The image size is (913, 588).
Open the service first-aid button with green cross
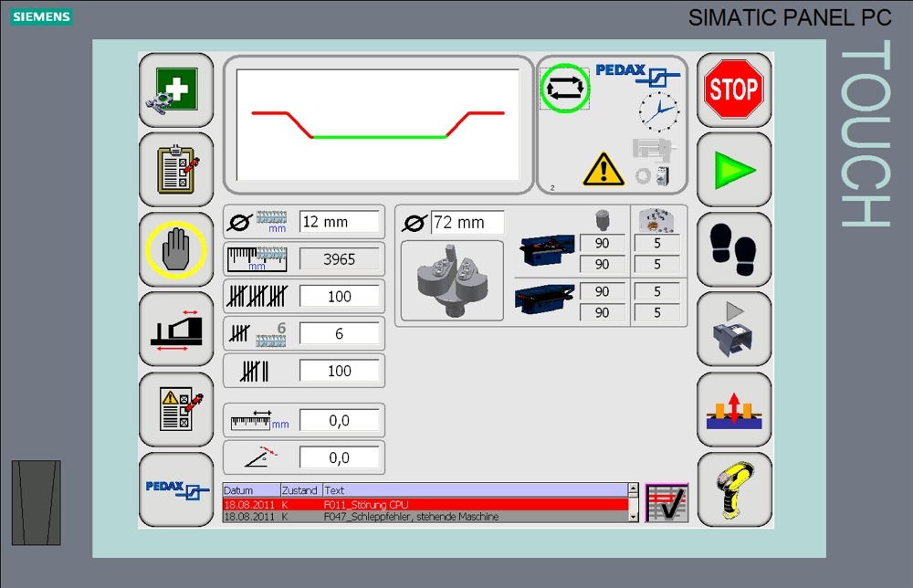(x=176, y=90)
